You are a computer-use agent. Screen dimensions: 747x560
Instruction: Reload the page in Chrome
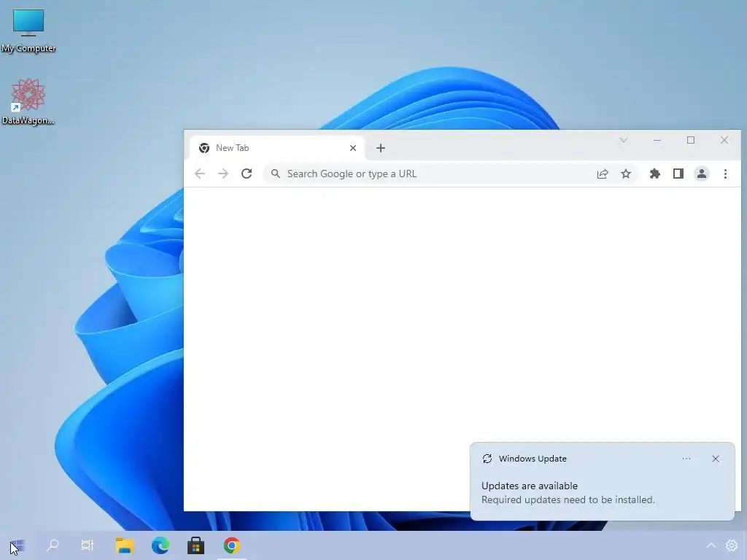[247, 174]
